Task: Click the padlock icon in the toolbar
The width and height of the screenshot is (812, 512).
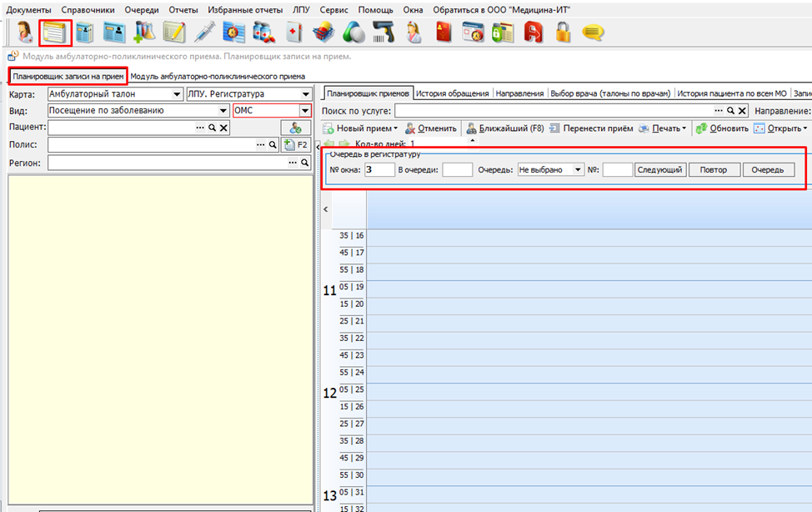Action: [564, 33]
